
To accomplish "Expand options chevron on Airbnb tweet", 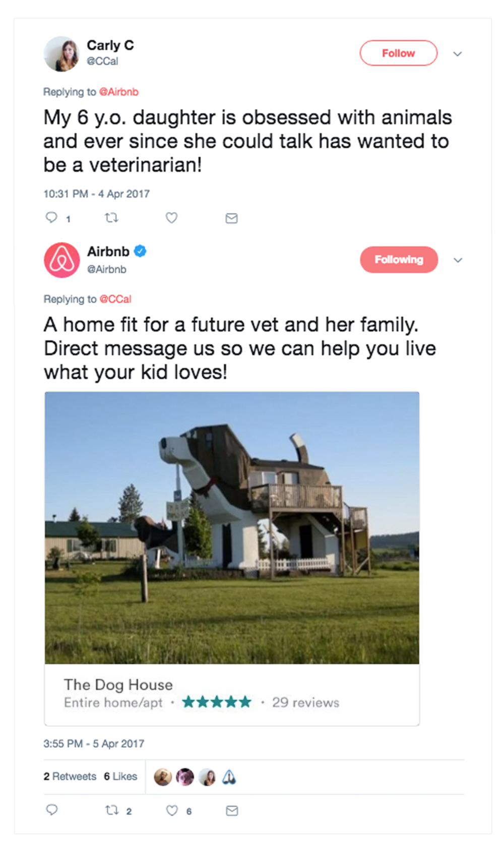I will [458, 260].
